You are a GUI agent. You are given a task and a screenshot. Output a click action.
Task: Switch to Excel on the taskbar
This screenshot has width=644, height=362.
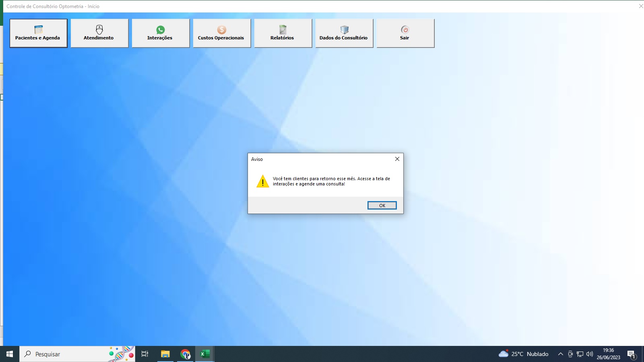coord(205,354)
